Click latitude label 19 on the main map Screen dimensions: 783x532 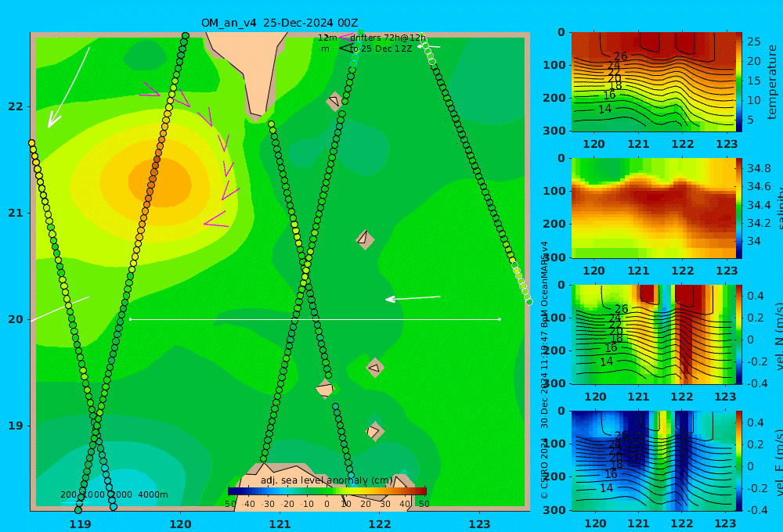click(x=15, y=426)
